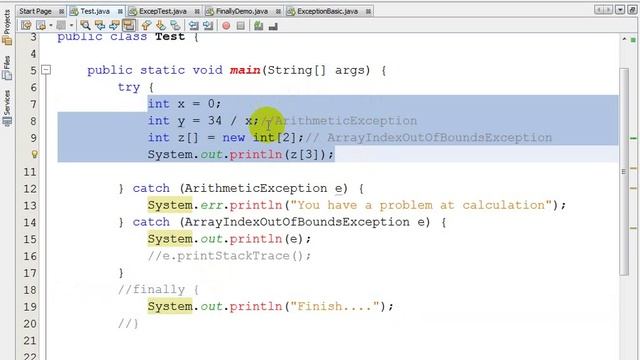The height and width of the screenshot is (360, 640).
Task: Switch to the ExcepTest.java tab
Action: click(x=162, y=11)
